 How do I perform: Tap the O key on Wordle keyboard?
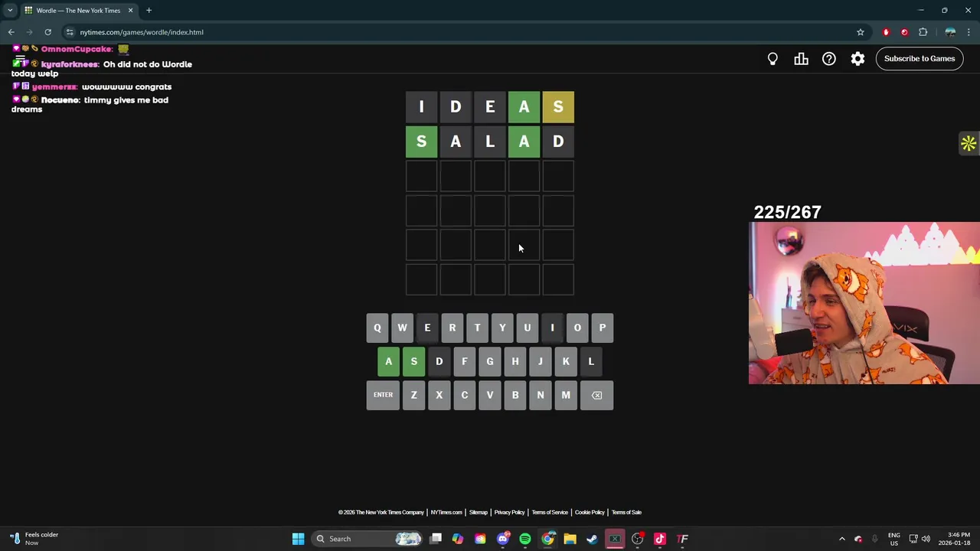[x=577, y=328]
